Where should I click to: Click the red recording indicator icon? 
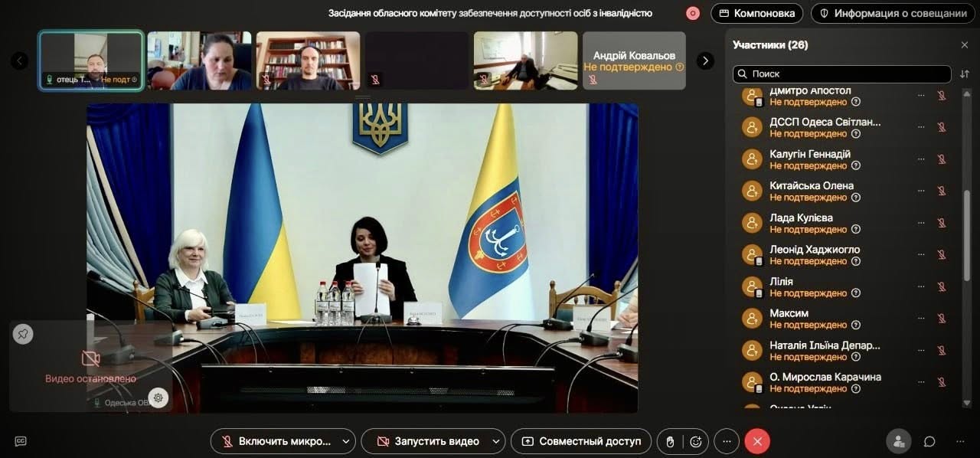[x=693, y=13]
